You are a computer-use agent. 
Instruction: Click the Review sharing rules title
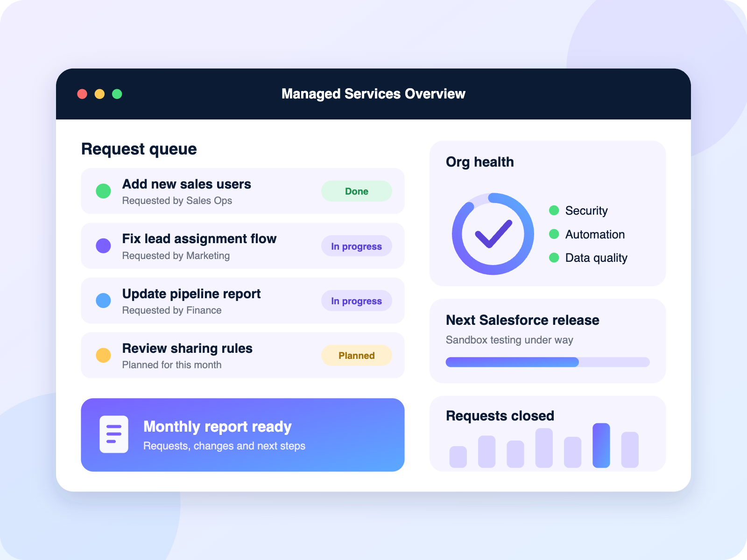[x=187, y=349]
